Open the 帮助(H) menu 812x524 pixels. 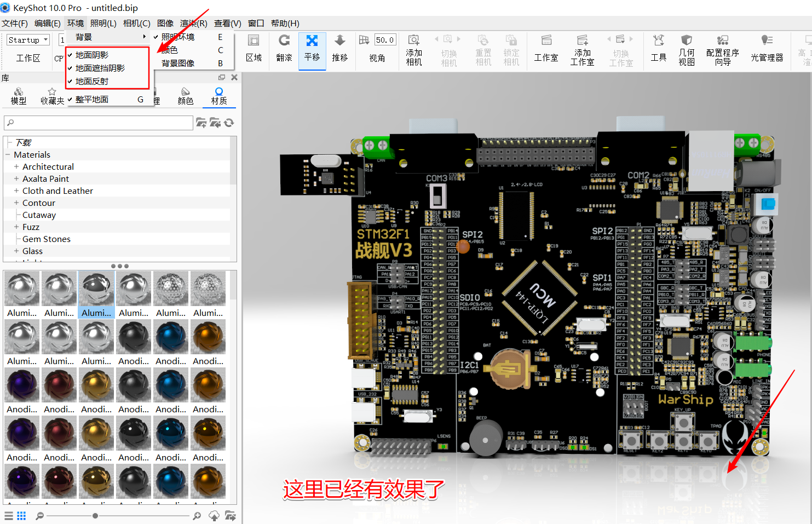tap(285, 24)
